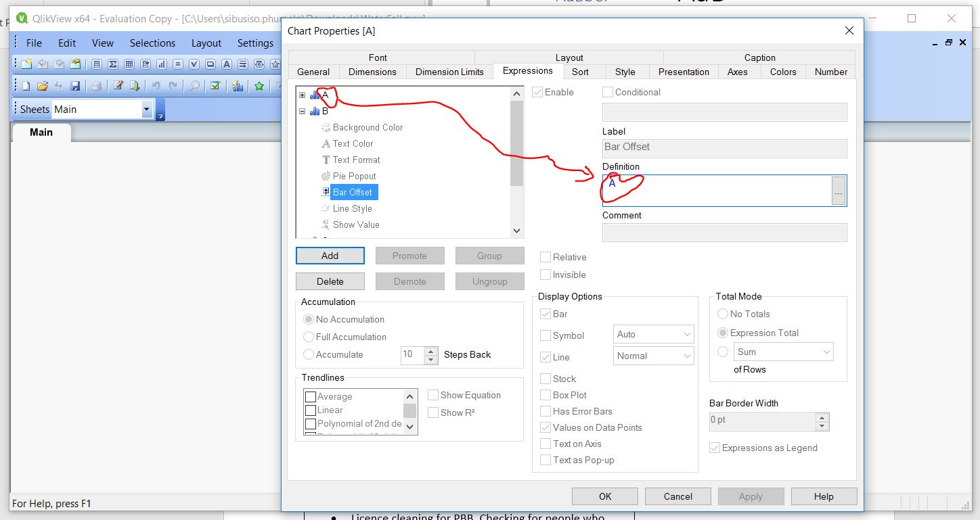Collapse expression B in the tree
The width and height of the screenshot is (980, 520).
click(x=303, y=112)
